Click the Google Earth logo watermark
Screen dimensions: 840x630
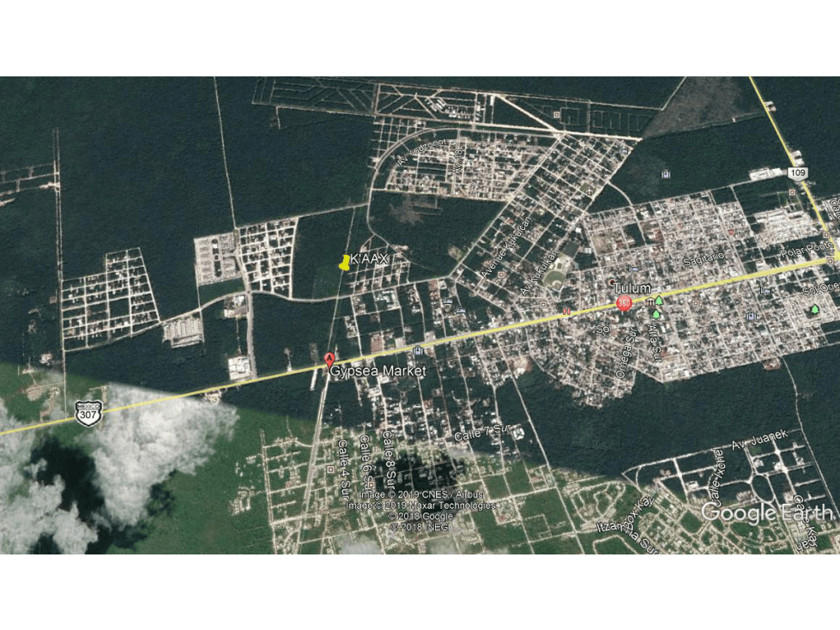tap(767, 512)
